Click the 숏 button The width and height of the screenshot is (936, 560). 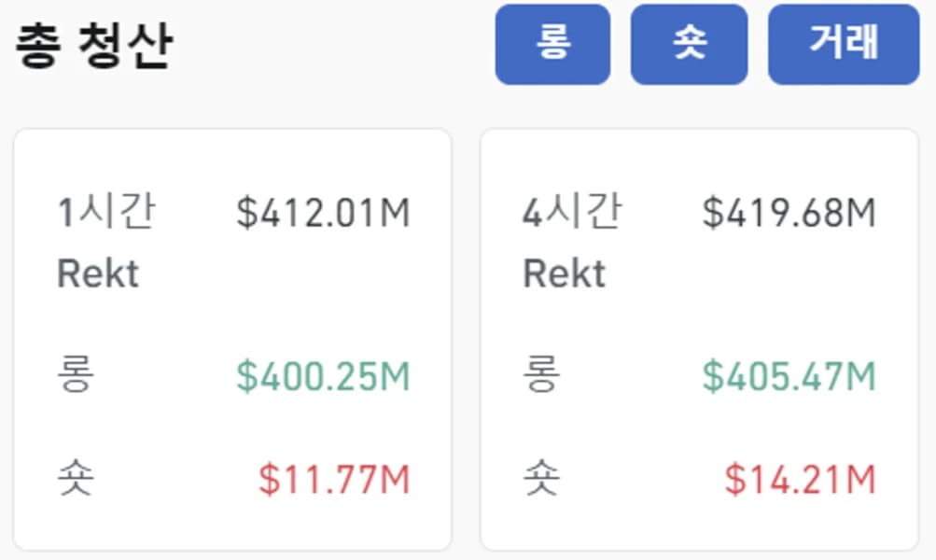tap(689, 44)
